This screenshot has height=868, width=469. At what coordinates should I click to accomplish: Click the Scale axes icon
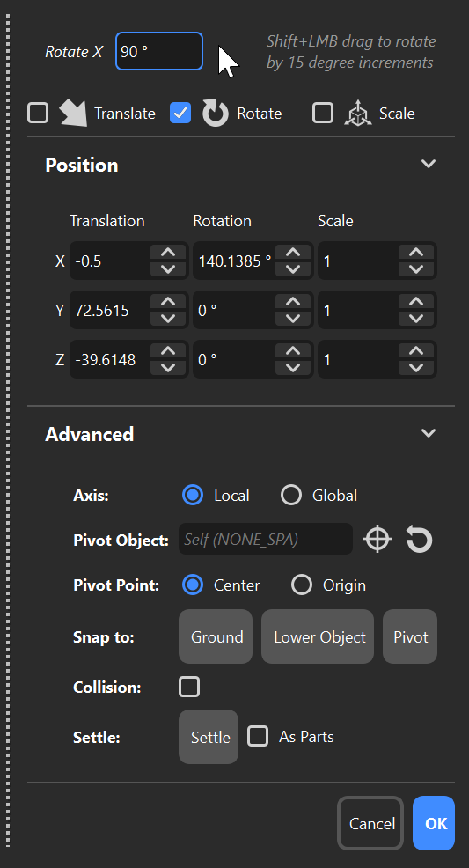(356, 114)
